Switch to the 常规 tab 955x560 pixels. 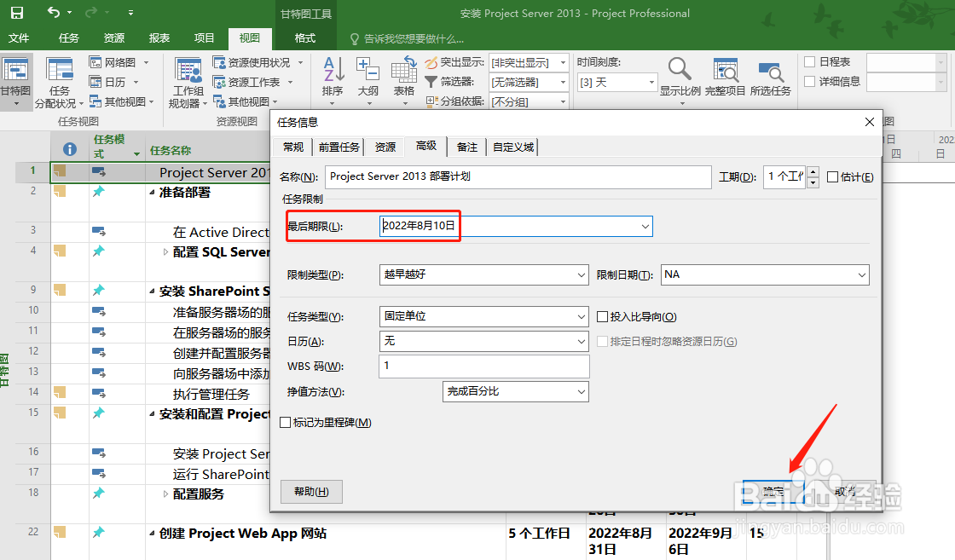293,147
